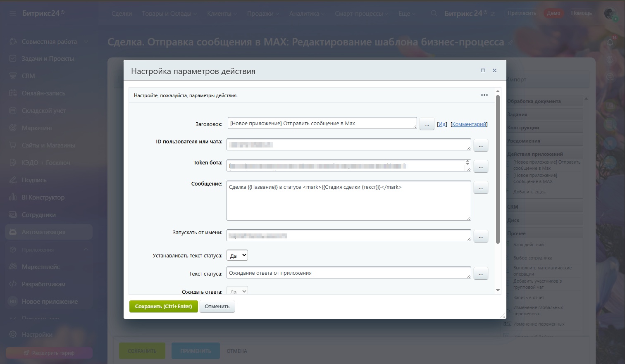Click into the Сообщение text area
The height and width of the screenshot is (364, 625).
349,200
